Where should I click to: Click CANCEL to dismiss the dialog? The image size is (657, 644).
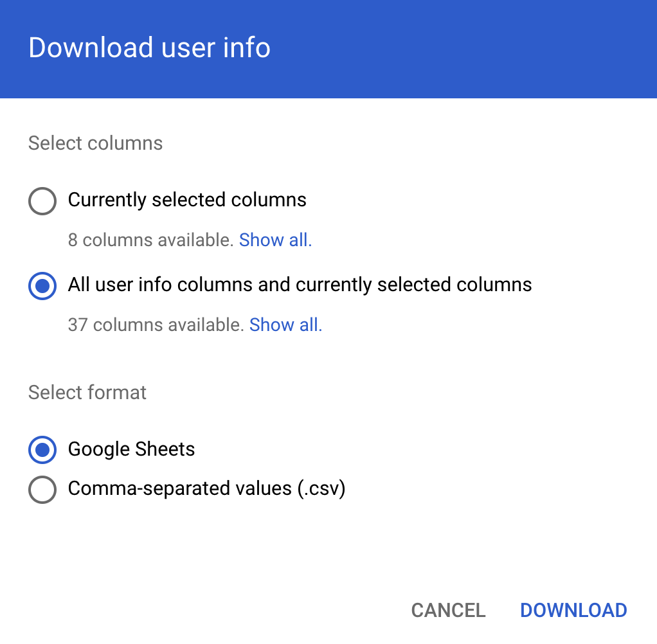click(448, 610)
